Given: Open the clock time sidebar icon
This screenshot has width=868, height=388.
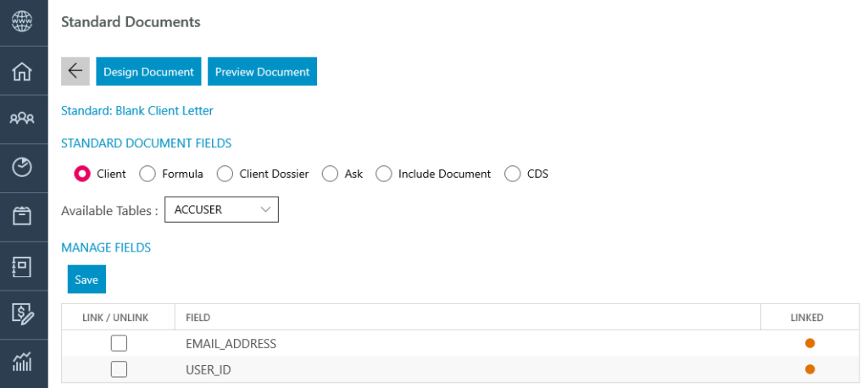Looking at the screenshot, I should coord(22,167).
